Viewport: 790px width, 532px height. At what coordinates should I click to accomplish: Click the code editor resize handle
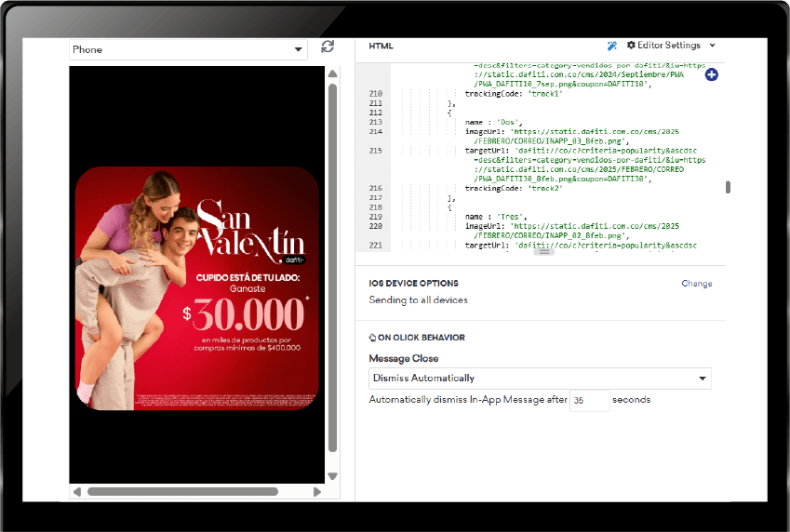(x=544, y=252)
